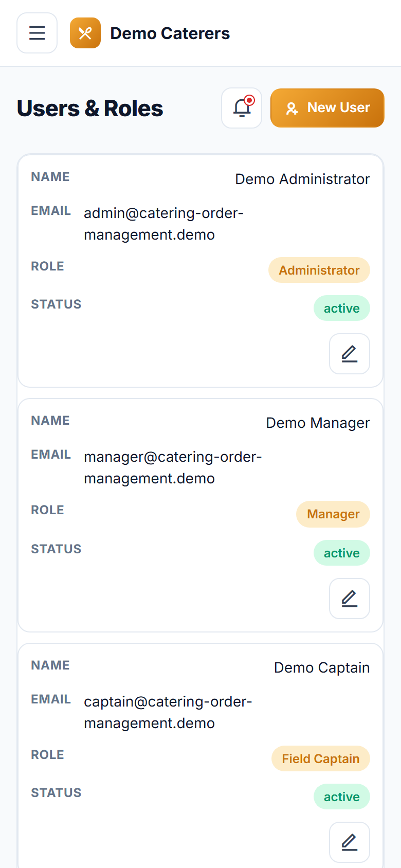Click the Administrator role badge

[319, 270]
